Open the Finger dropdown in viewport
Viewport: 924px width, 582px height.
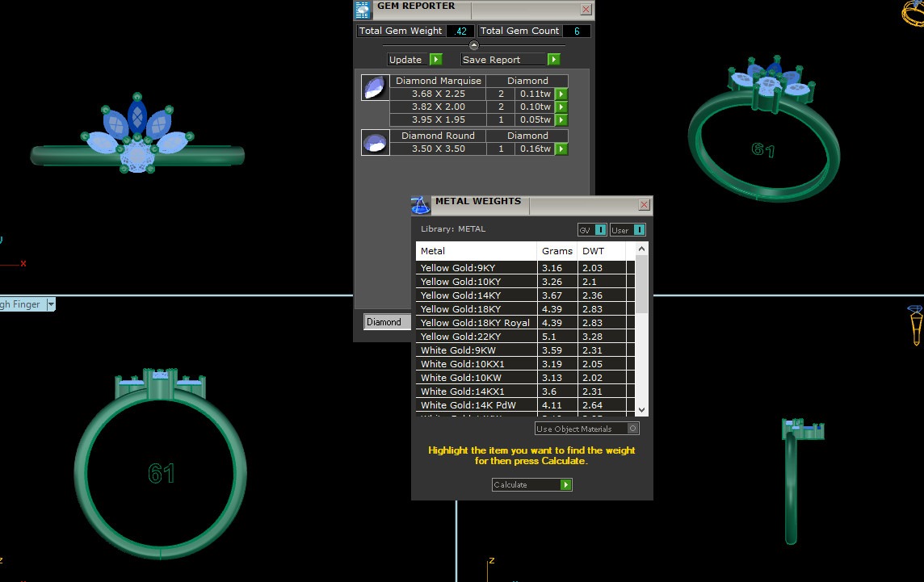tap(51, 304)
